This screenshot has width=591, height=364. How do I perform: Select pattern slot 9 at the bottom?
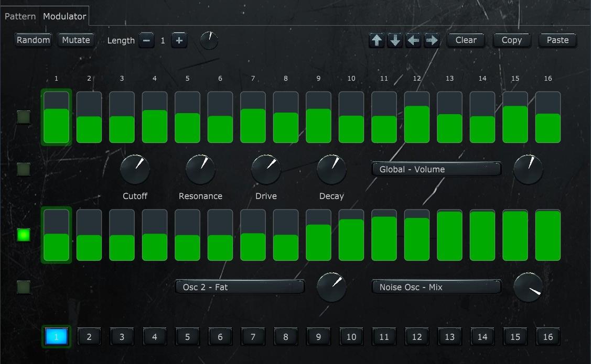coord(318,337)
